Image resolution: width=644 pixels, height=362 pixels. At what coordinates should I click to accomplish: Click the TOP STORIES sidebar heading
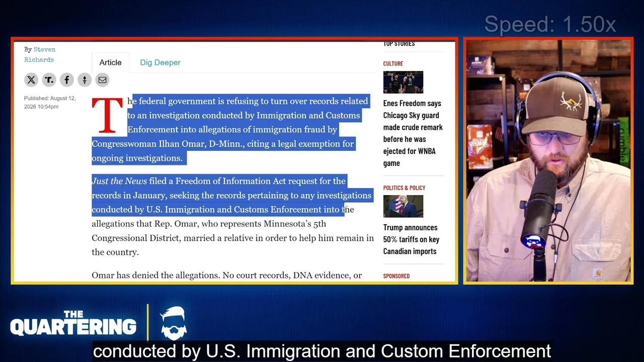pyautogui.click(x=399, y=44)
